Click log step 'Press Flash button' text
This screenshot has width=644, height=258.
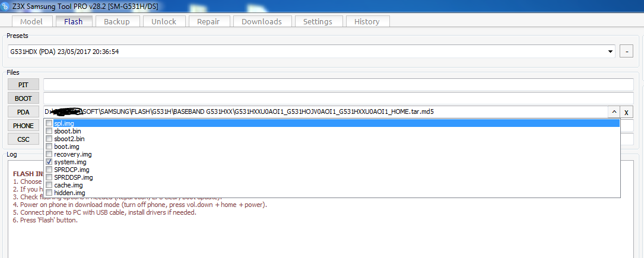(45, 220)
